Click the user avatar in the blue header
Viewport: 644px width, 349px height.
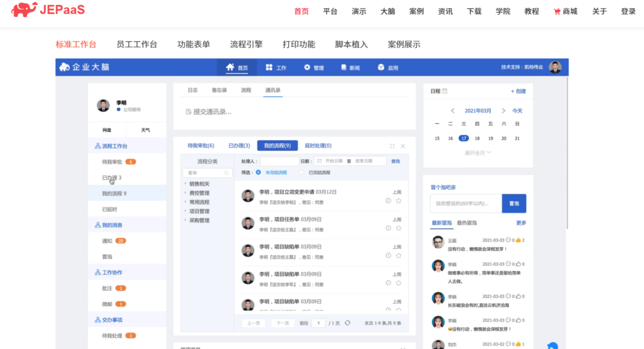[x=555, y=67]
